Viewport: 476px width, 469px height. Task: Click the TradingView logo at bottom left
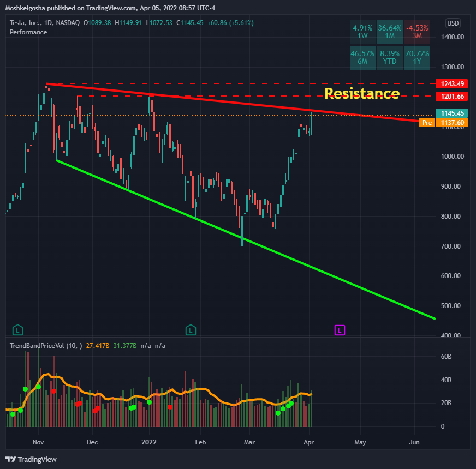(31, 459)
